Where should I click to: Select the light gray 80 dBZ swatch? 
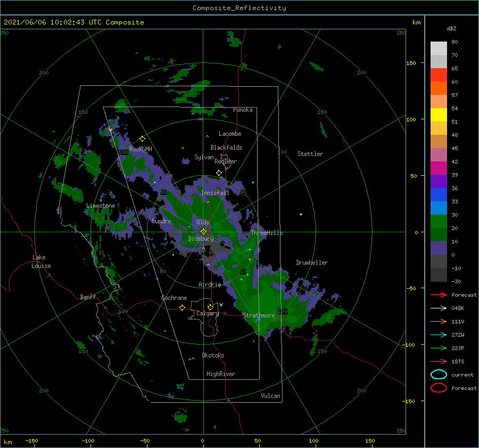439,48
